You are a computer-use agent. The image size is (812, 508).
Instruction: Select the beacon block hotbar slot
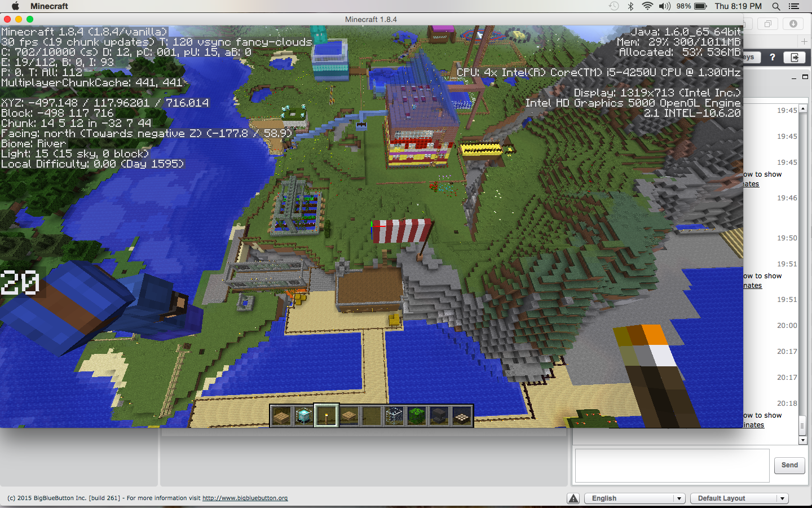click(304, 416)
